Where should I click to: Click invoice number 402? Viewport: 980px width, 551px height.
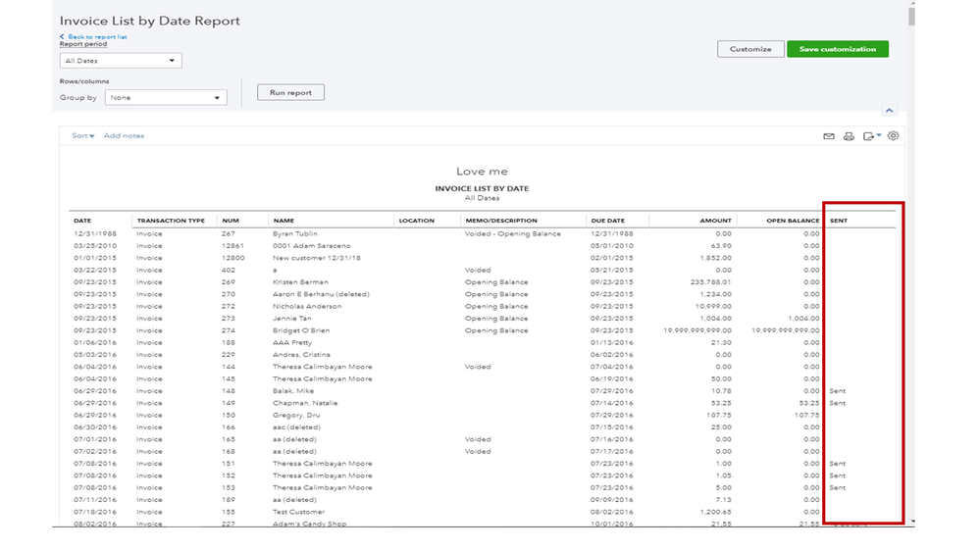pos(229,271)
